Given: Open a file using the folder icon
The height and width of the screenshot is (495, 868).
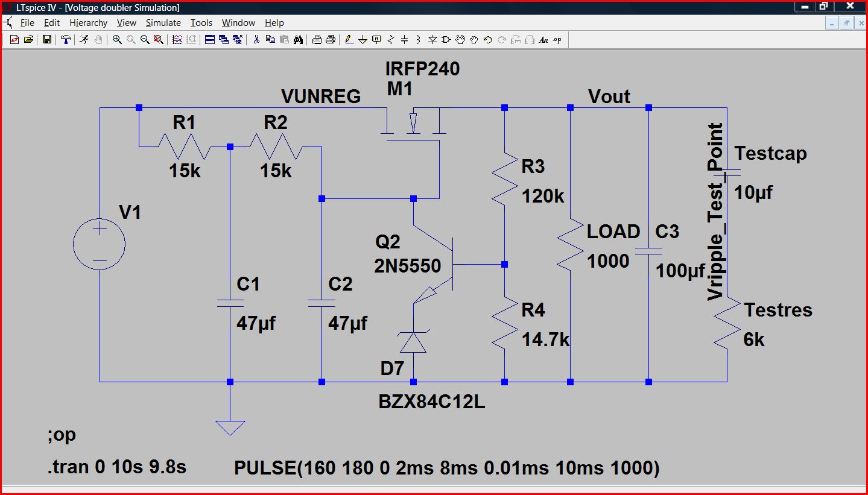Looking at the screenshot, I should coord(28,40).
